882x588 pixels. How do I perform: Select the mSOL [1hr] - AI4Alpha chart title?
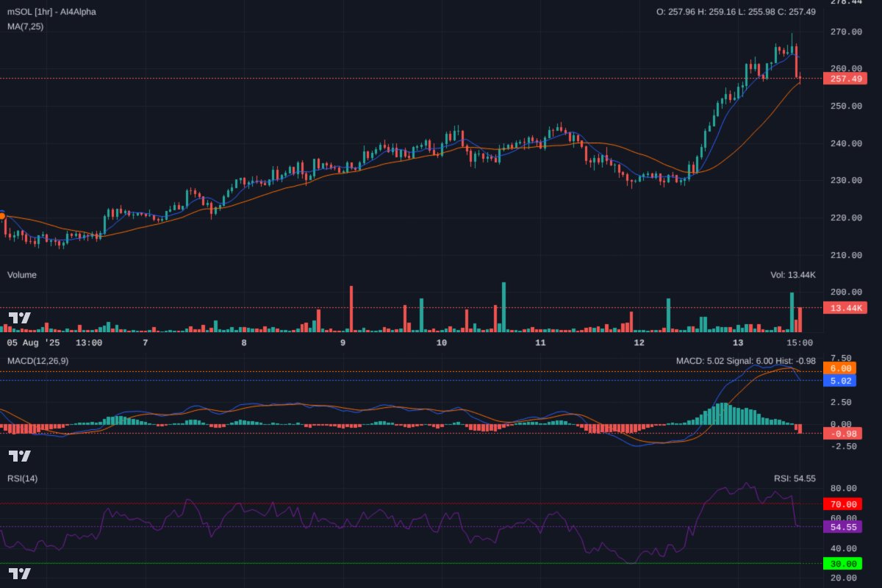[x=51, y=12]
